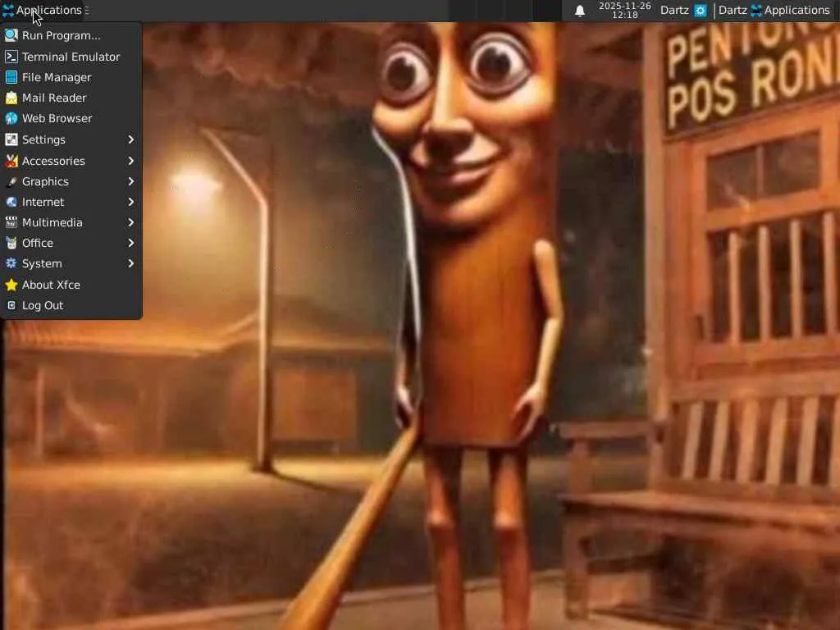This screenshot has height=630, width=840.
Task: Expand the Internet submenu arrow
Action: [x=130, y=202]
